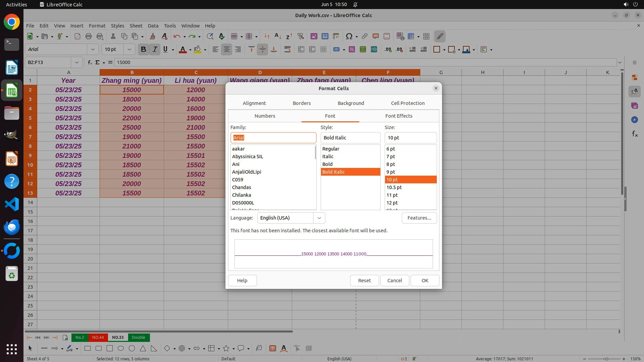The height and width of the screenshot is (362, 644).
Task: Select 12 pt in the Size list
Action: pyautogui.click(x=392, y=203)
